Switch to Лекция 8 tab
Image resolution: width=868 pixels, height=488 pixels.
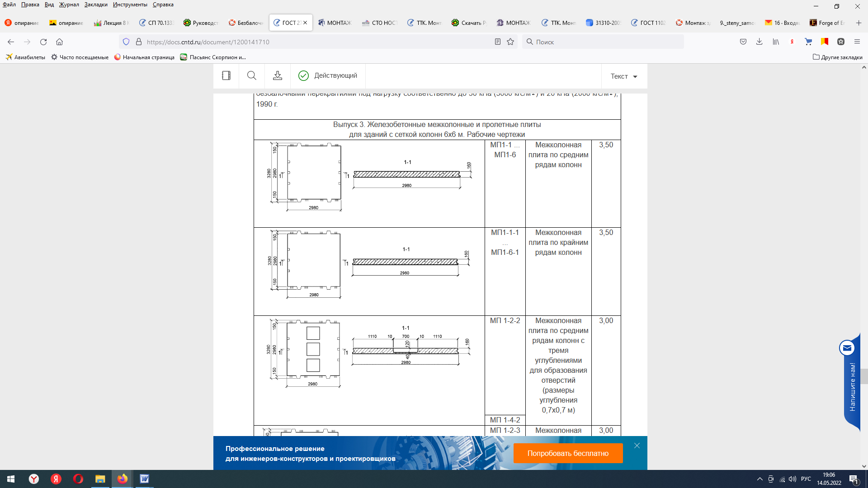pos(111,23)
